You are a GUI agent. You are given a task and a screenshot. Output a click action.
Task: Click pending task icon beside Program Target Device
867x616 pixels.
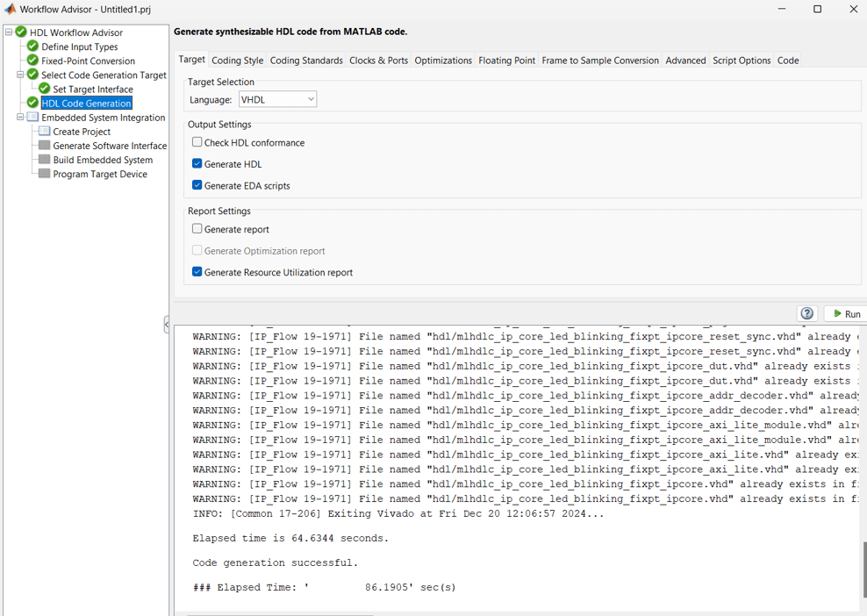[x=46, y=174]
